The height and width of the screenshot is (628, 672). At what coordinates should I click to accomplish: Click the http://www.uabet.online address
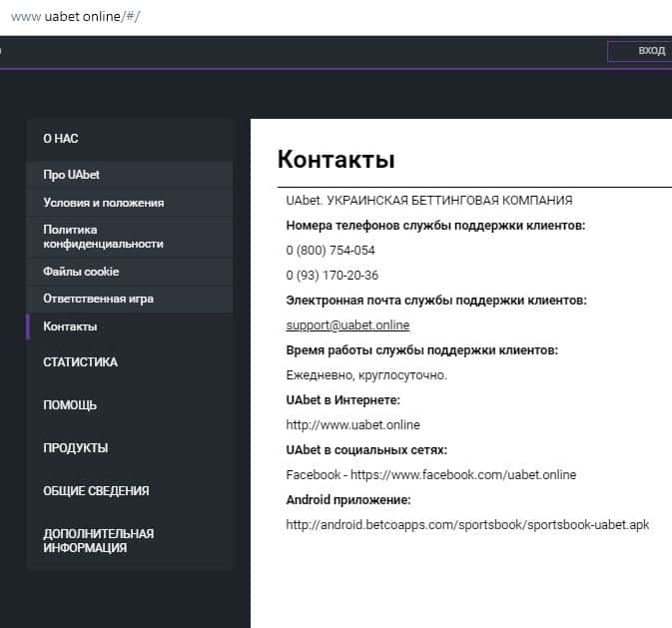[x=352, y=425]
